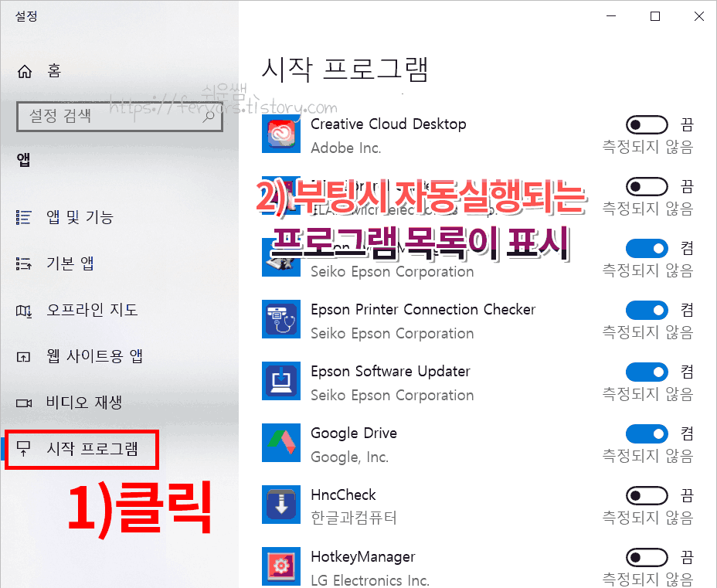Click the Creative Cloud Desktop app icon

point(281,134)
